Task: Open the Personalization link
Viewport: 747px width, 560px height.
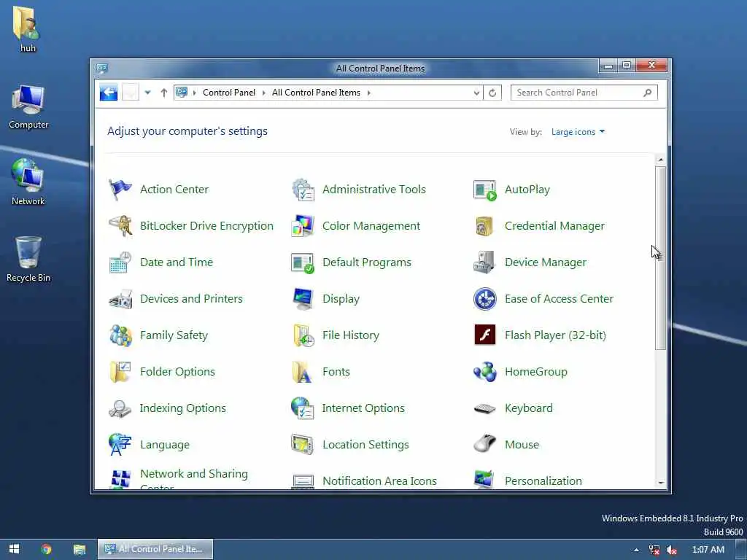Action: click(543, 481)
